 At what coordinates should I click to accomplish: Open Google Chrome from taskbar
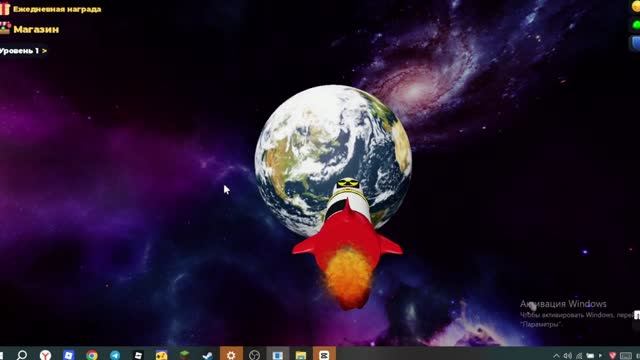(92, 355)
